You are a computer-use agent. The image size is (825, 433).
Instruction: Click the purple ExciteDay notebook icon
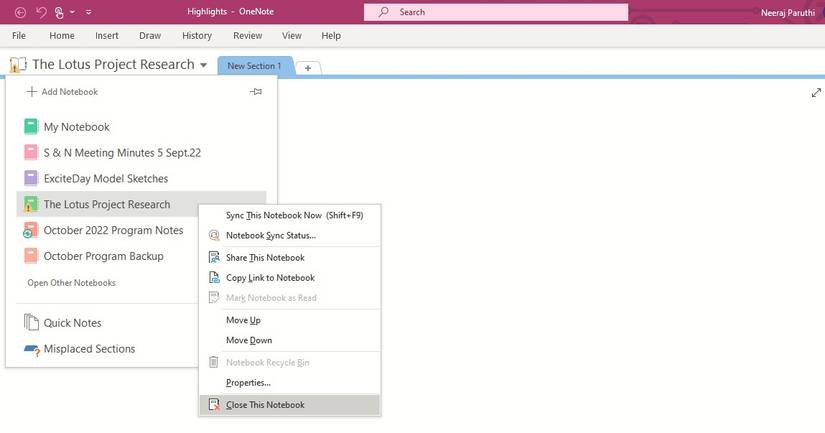click(31, 178)
